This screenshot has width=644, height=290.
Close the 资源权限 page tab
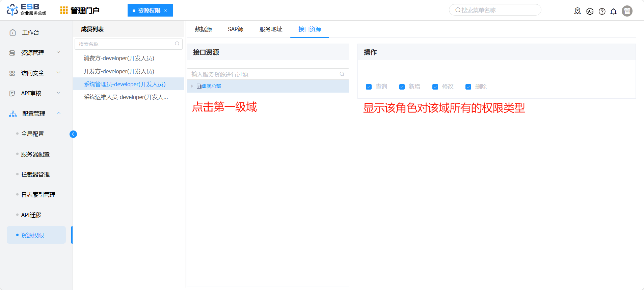[x=165, y=10]
